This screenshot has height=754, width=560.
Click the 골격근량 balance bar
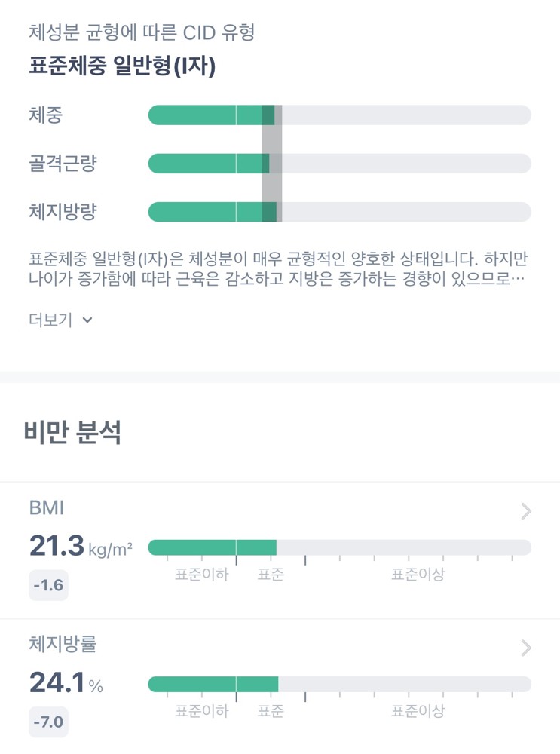[x=339, y=164]
